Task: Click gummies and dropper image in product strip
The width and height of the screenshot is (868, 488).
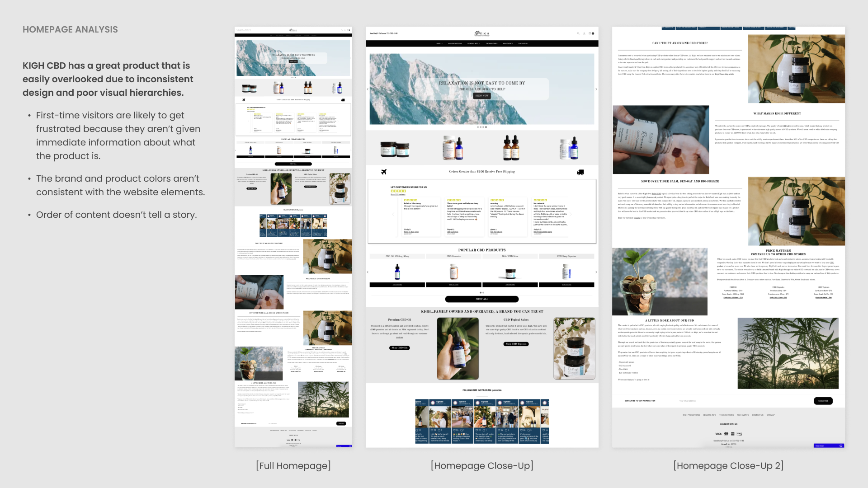Action: click(453, 148)
